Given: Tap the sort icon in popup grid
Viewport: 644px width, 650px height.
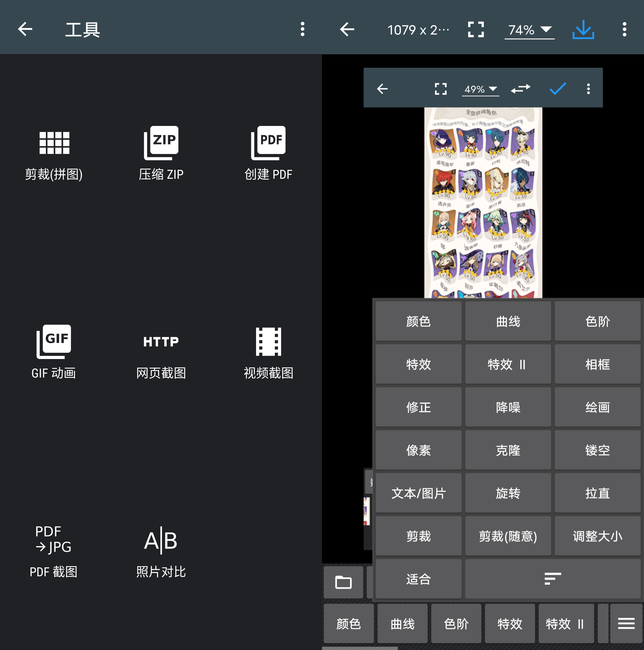Looking at the screenshot, I should pyautogui.click(x=553, y=579).
